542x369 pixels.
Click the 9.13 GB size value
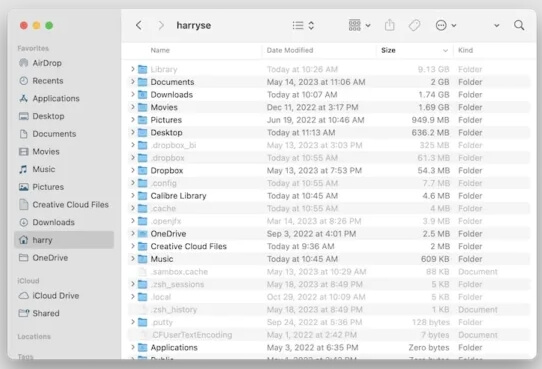point(433,69)
